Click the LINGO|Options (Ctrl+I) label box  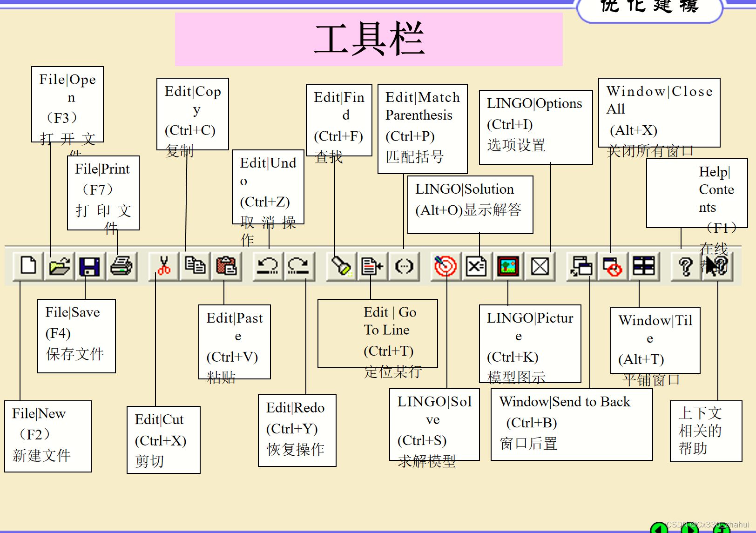536,127
